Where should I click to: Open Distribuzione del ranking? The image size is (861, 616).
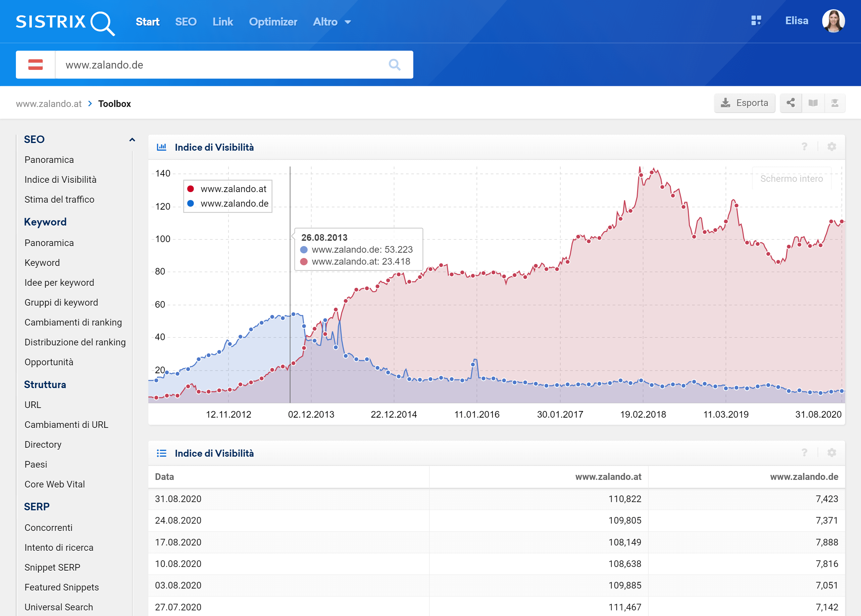click(x=75, y=342)
